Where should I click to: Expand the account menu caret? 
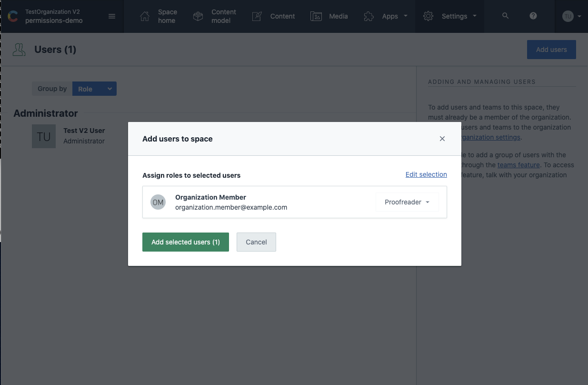tap(579, 16)
